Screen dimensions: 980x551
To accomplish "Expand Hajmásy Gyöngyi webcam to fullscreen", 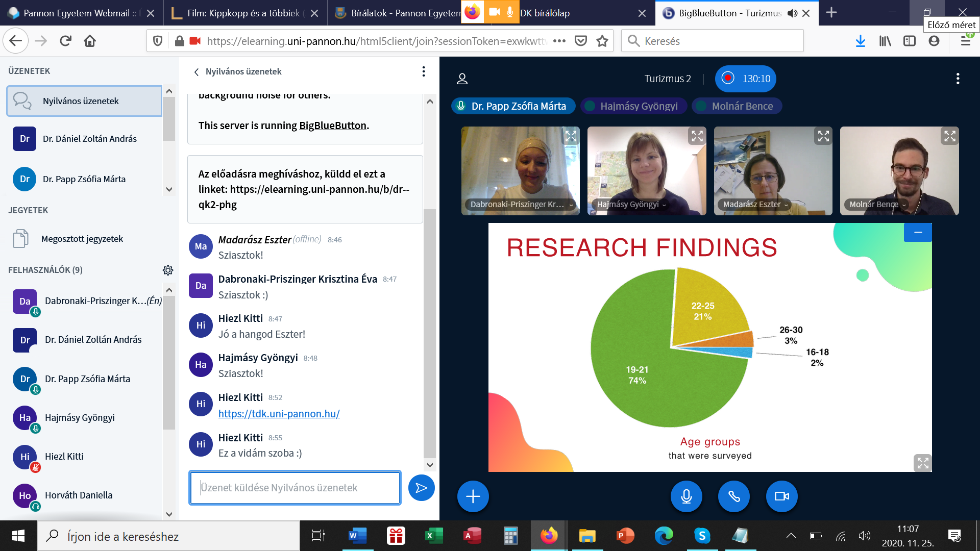I will coord(697,136).
